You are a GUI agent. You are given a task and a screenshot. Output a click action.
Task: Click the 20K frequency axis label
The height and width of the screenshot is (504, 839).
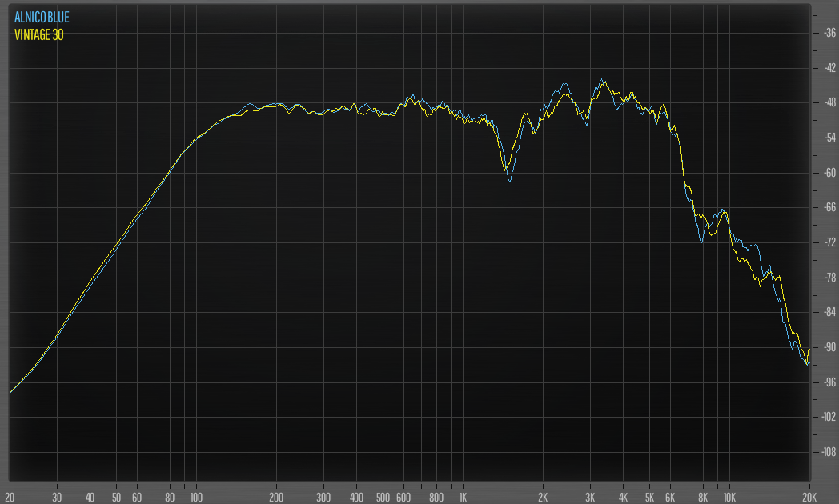click(x=809, y=497)
